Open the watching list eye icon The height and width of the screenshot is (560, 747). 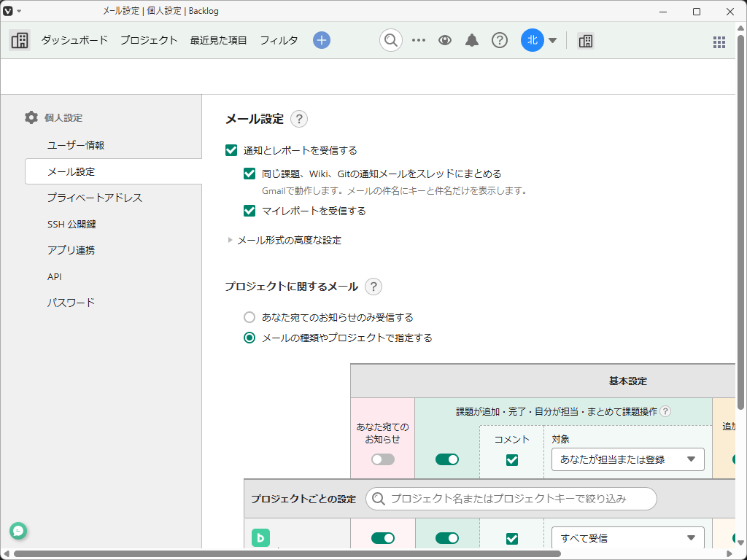(x=445, y=41)
